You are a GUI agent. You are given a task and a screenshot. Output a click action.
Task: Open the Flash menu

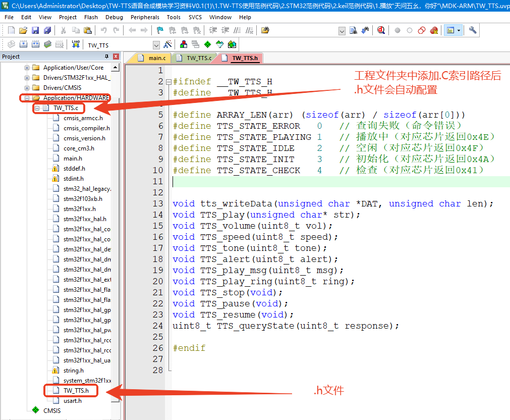(91, 17)
